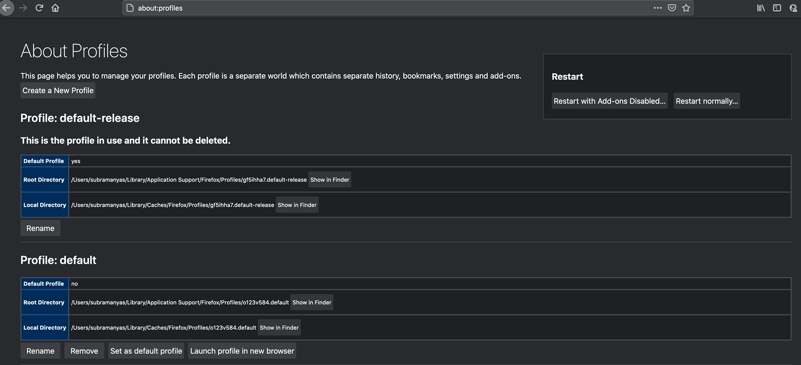Viewport: 801px width, 365px height.
Task: Bookmark this page with the star icon
Action: [686, 8]
